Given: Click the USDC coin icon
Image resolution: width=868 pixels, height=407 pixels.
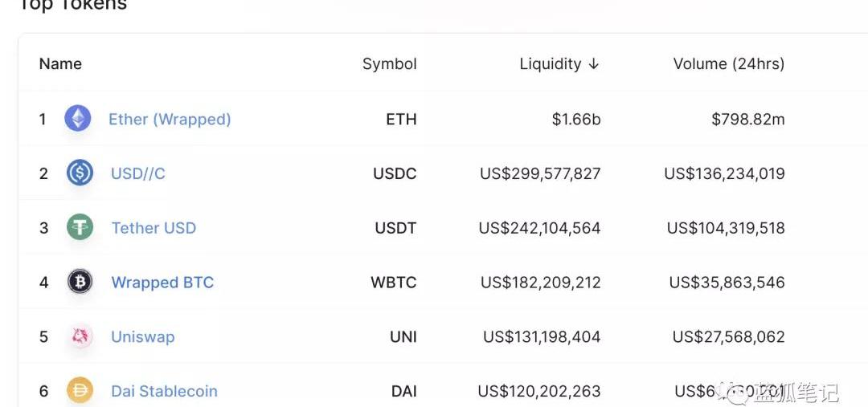Looking at the screenshot, I should pyautogui.click(x=80, y=173).
